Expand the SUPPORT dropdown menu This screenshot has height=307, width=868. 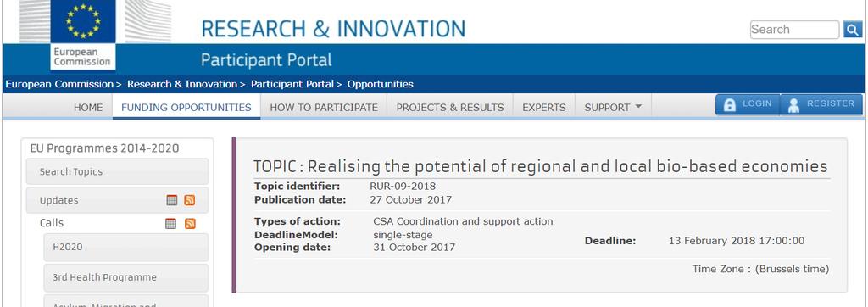click(613, 107)
